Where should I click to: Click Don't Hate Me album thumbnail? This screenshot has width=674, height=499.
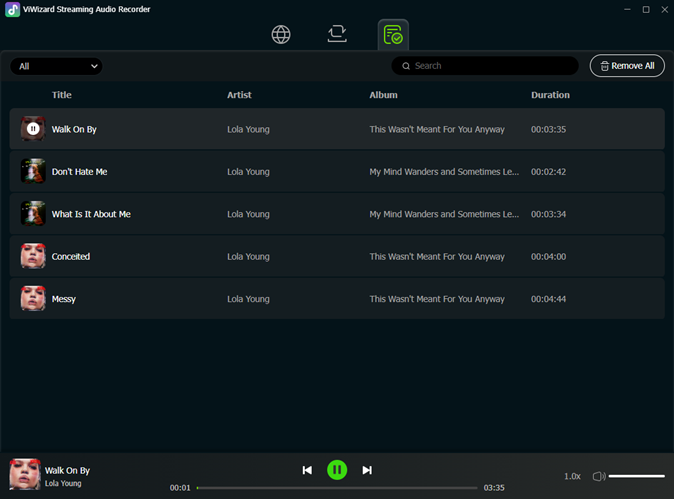(33, 171)
